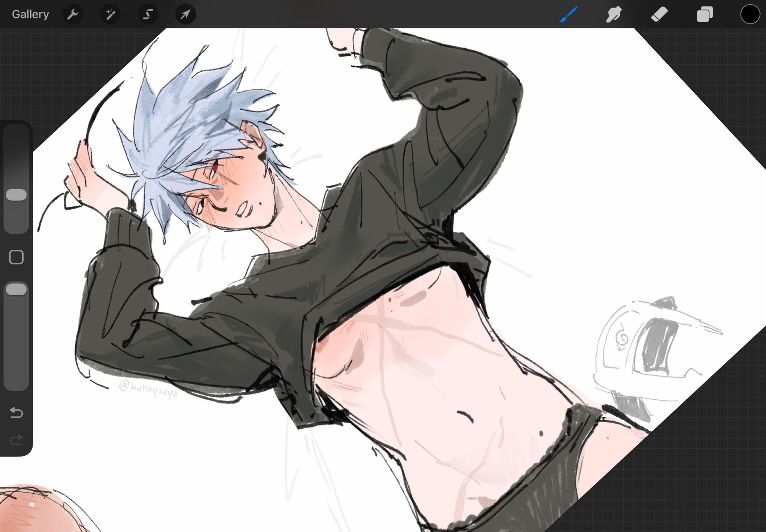
Task: Tap the character's red eye on canvas
Action: 216,167
